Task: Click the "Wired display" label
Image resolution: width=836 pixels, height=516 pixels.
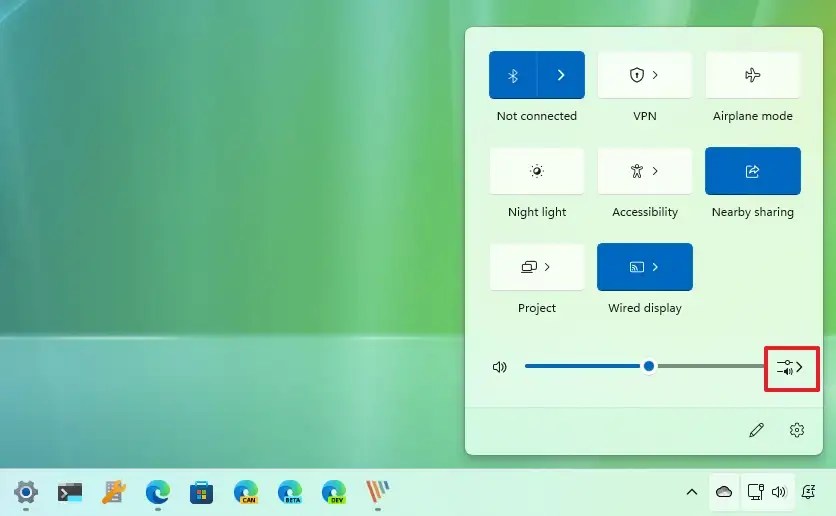Action: pyautogui.click(x=645, y=308)
